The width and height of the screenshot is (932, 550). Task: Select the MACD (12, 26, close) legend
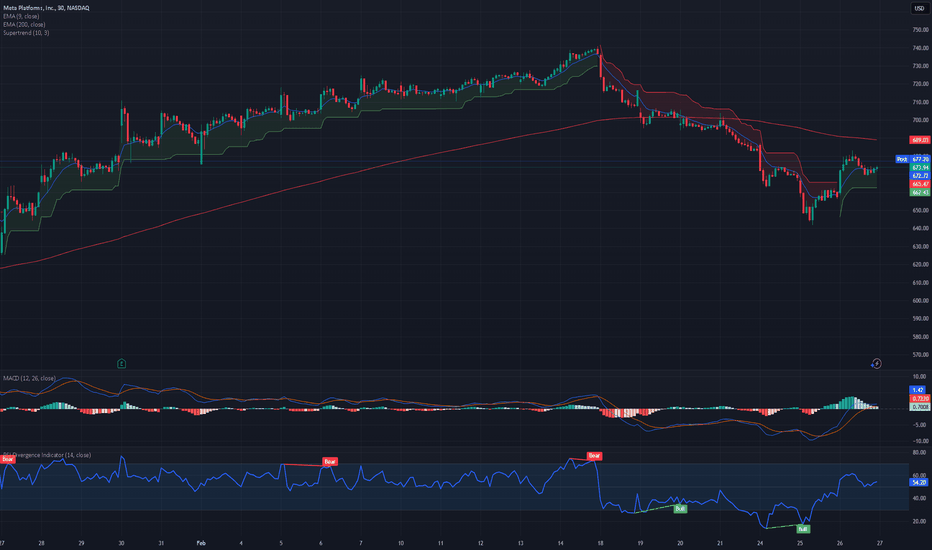(29, 378)
